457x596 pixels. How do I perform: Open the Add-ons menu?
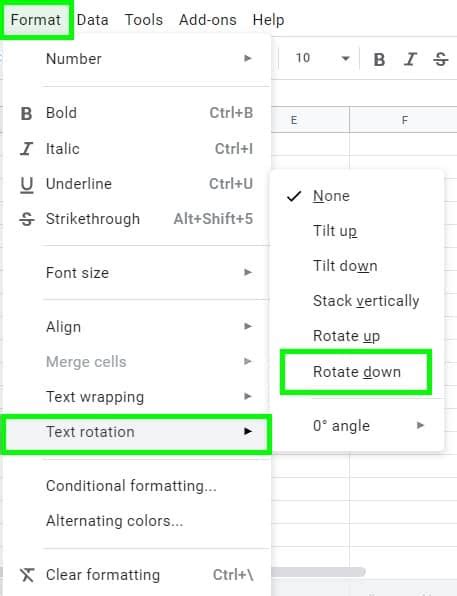[208, 19]
